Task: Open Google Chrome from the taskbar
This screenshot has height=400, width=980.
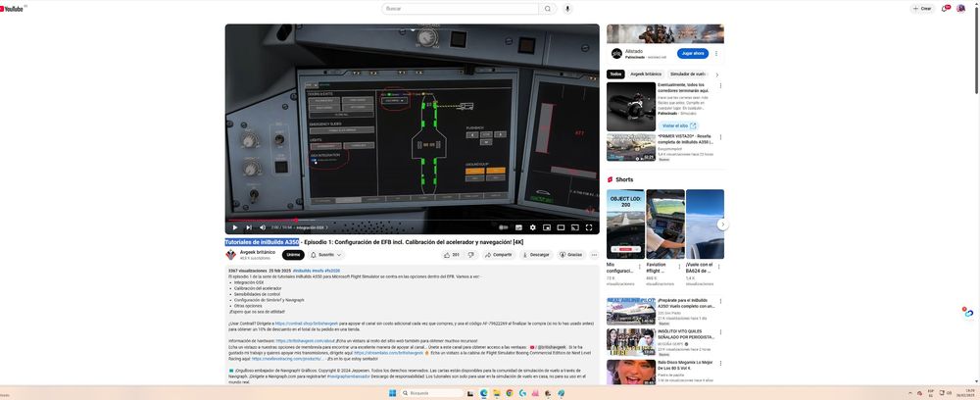Action: pyautogui.click(x=510, y=393)
